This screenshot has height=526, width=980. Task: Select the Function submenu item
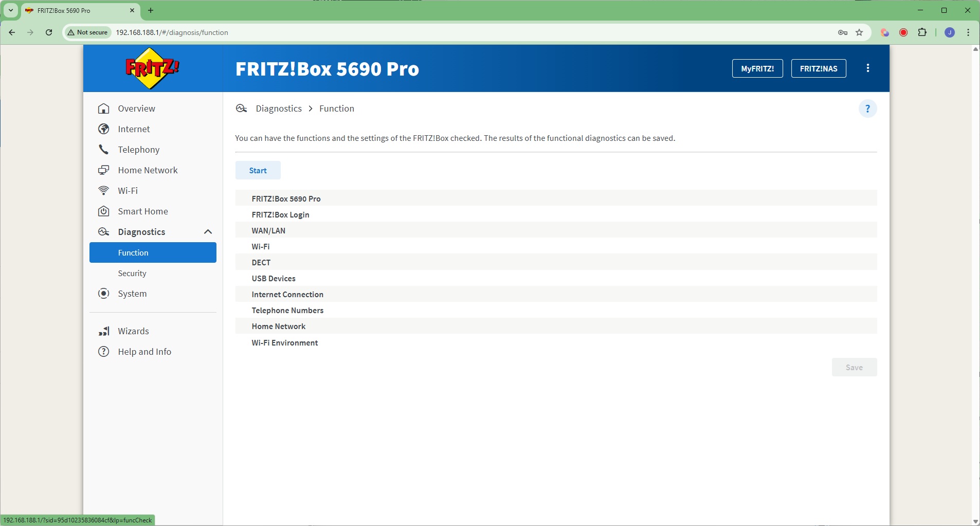click(153, 252)
